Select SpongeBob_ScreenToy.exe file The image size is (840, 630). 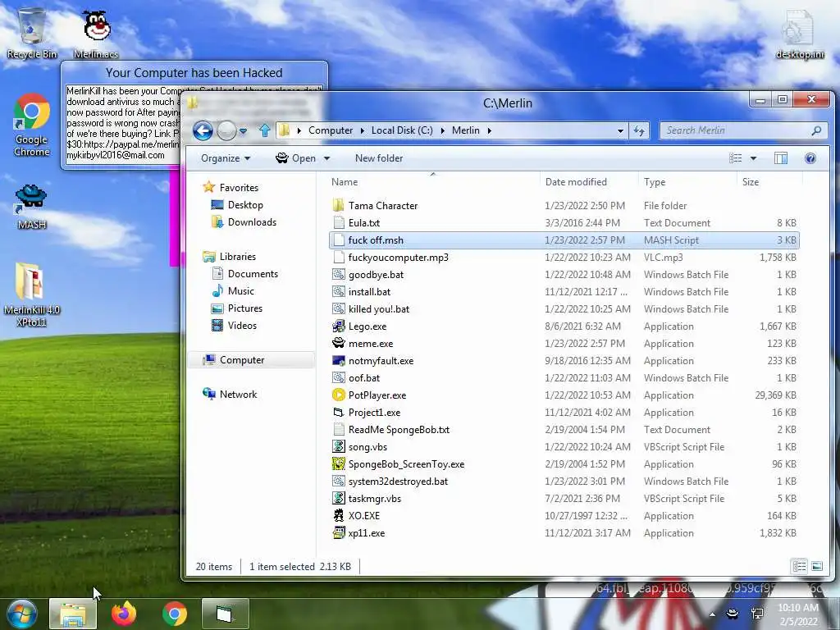406,464
